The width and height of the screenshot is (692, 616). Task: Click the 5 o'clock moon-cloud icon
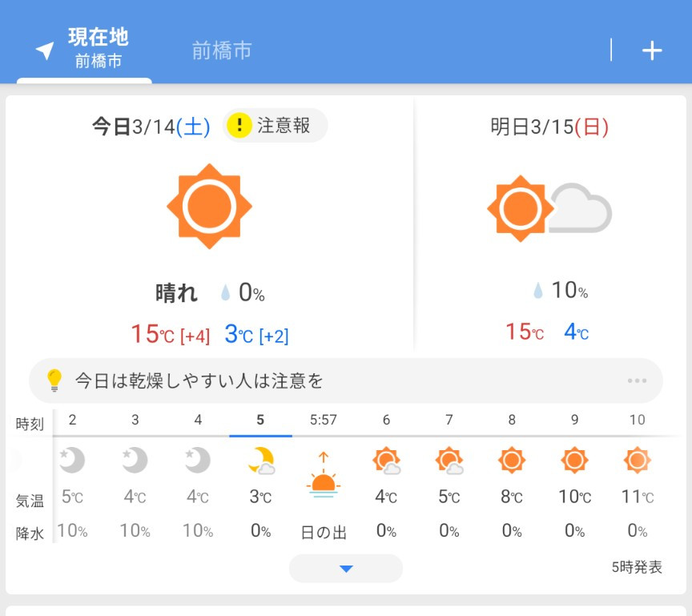260,461
